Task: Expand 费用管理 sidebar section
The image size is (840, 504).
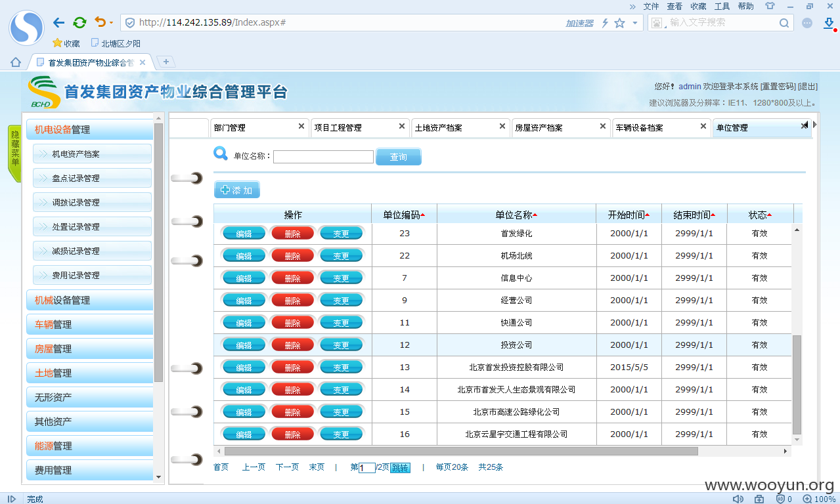Action: 89,470
